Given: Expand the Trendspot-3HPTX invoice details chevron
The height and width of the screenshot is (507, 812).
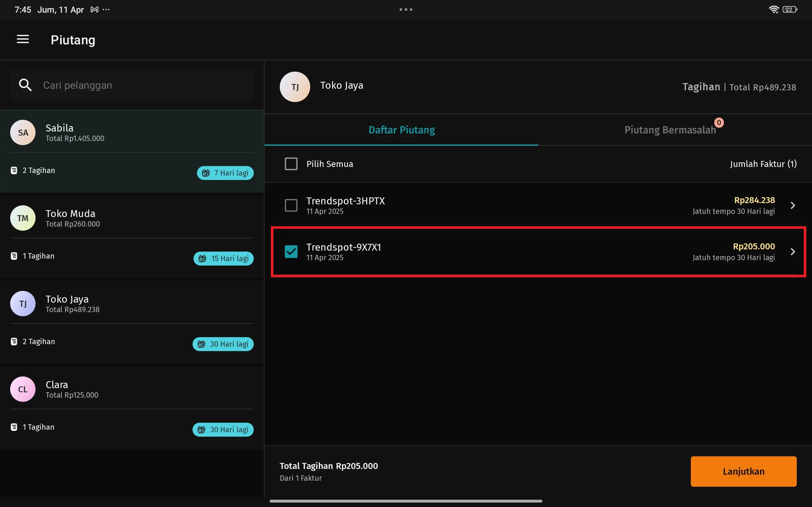Looking at the screenshot, I should 793,205.
